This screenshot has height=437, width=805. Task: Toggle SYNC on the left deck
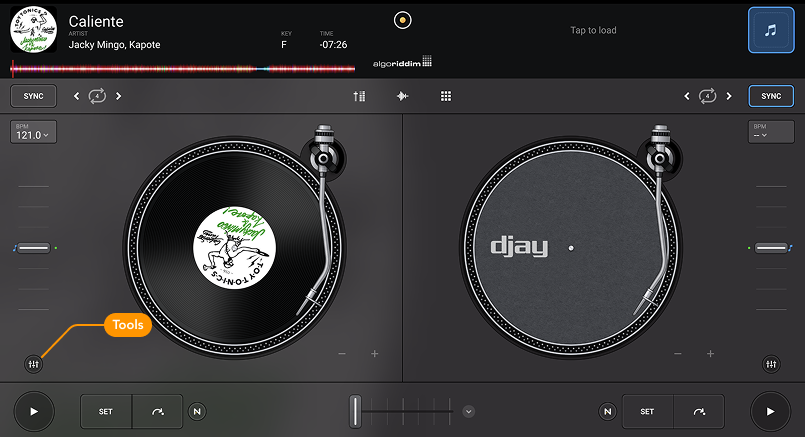(34, 96)
